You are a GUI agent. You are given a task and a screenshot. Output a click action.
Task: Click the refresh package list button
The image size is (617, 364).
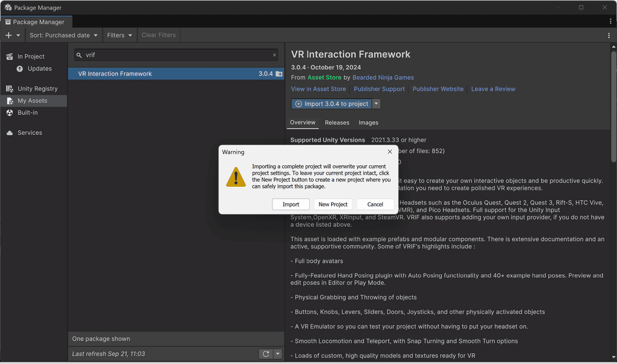pos(266,354)
